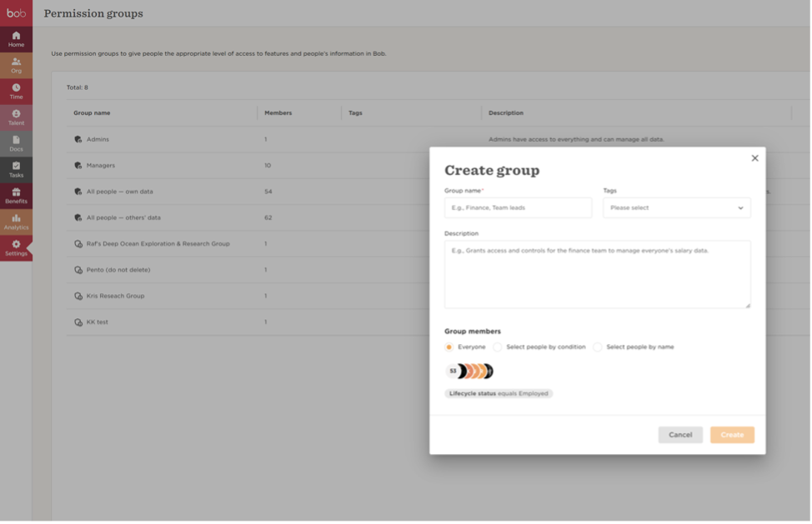Open Analytics in the sidebar
The height and width of the screenshot is (524, 812).
point(16,218)
